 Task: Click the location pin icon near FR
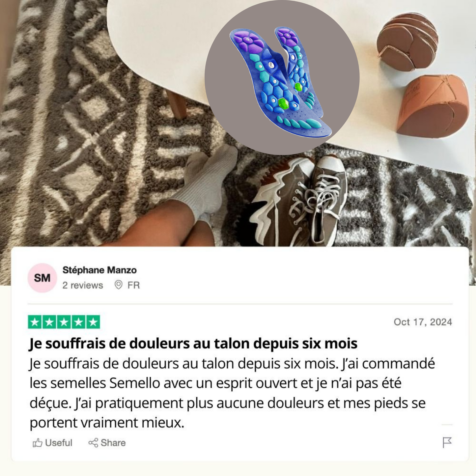(118, 285)
